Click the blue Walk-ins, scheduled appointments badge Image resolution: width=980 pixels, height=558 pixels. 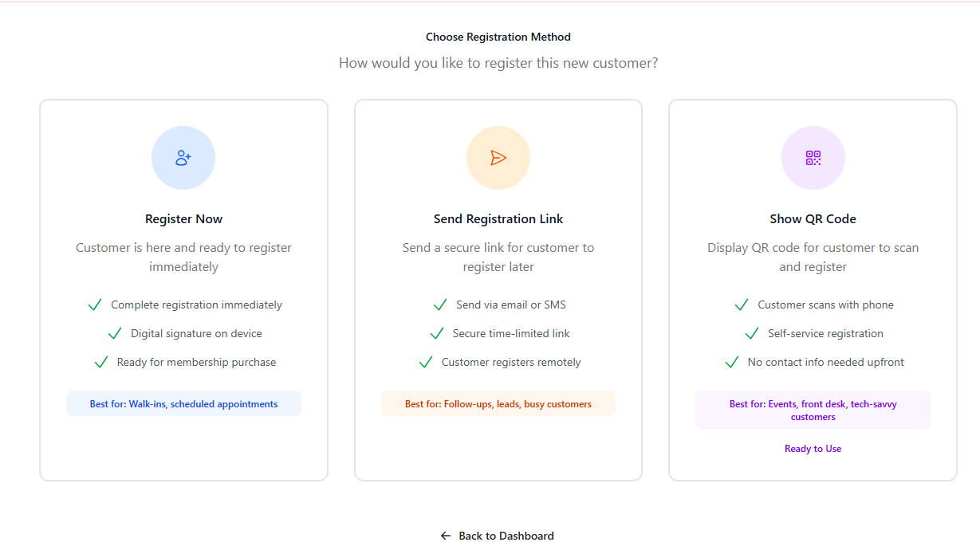tap(183, 404)
